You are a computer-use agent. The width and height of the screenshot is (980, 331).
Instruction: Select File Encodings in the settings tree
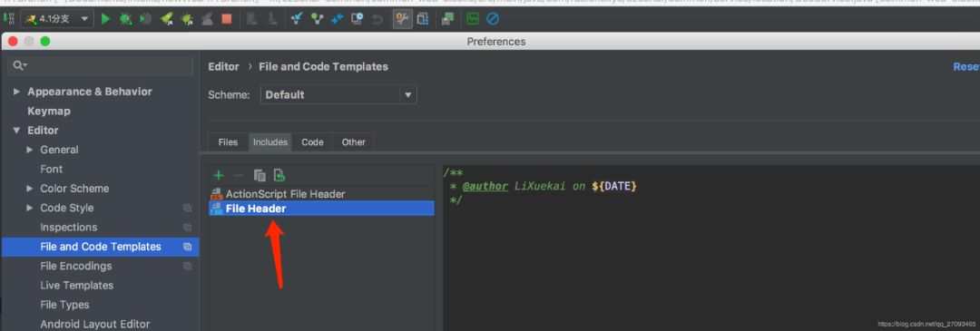click(x=75, y=266)
